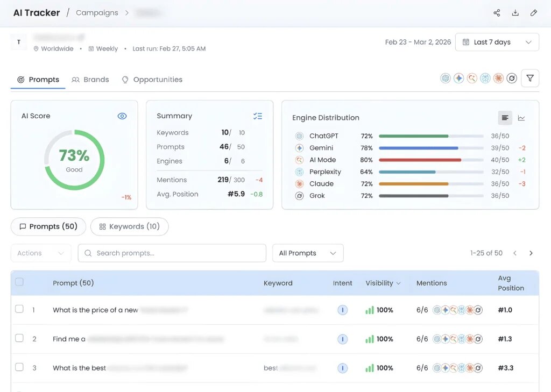Click the Last run: Feb 27 text

pyautogui.click(x=169, y=49)
